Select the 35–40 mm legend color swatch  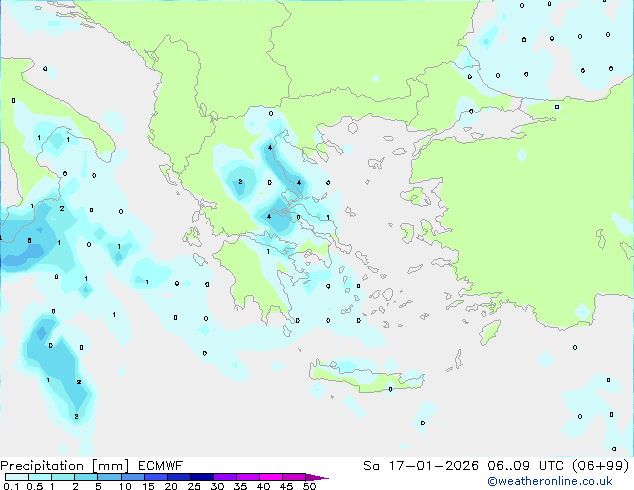(x=248, y=477)
